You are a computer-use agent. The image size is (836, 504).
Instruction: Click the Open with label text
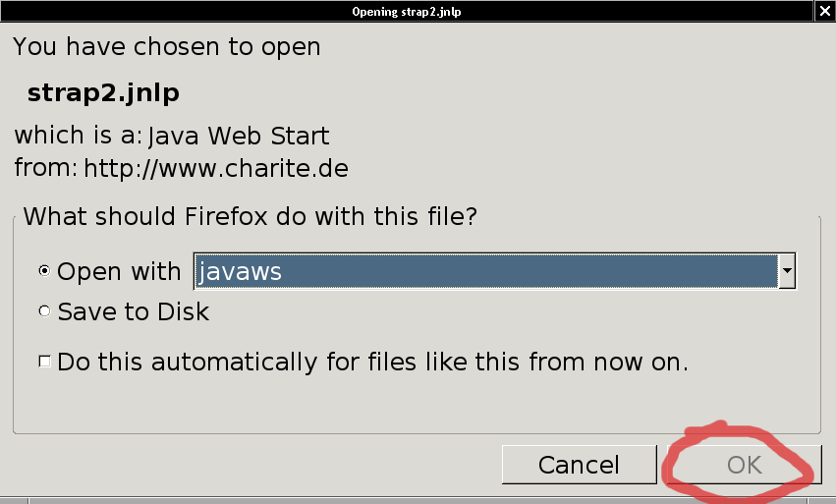(119, 271)
